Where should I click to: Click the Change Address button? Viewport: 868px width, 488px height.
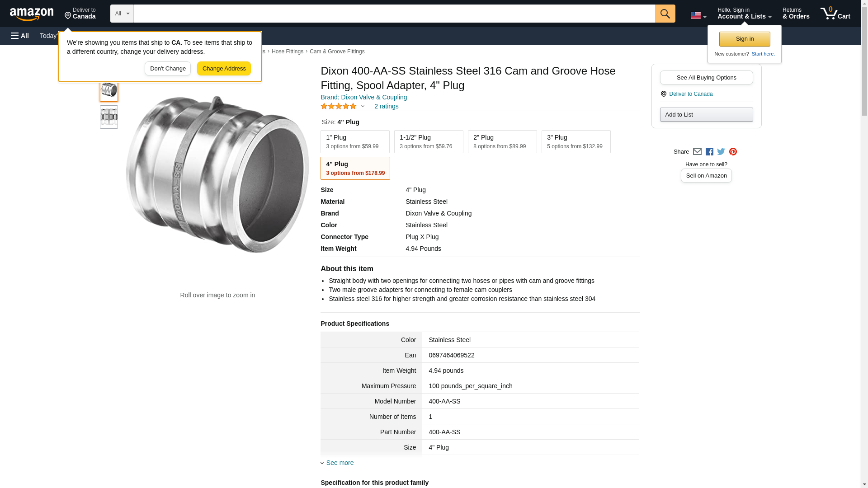(x=224, y=69)
